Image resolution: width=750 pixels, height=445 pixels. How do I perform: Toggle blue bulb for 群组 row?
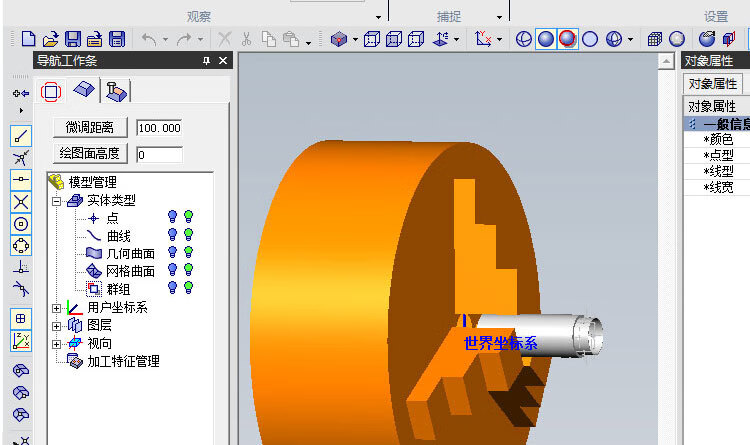173,288
